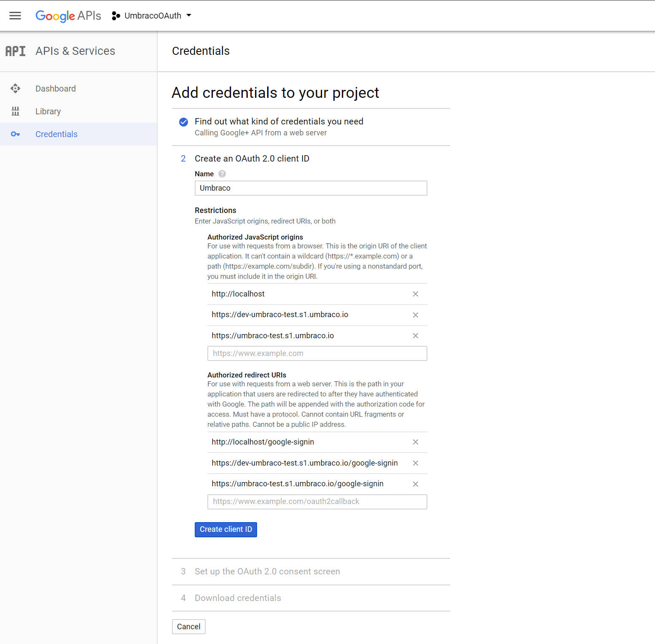The height and width of the screenshot is (644, 655).
Task: Click the Library shelf icon
Action: click(16, 111)
